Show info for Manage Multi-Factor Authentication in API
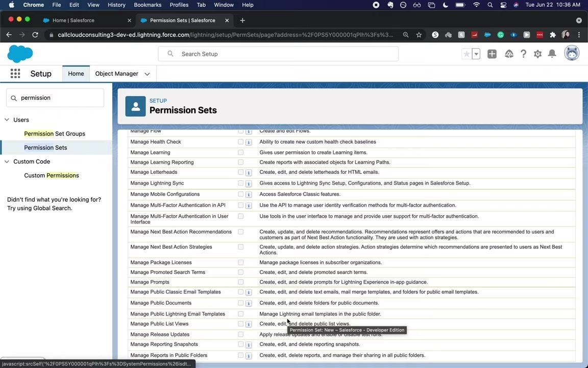This screenshot has width=588, height=368. tap(249, 206)
